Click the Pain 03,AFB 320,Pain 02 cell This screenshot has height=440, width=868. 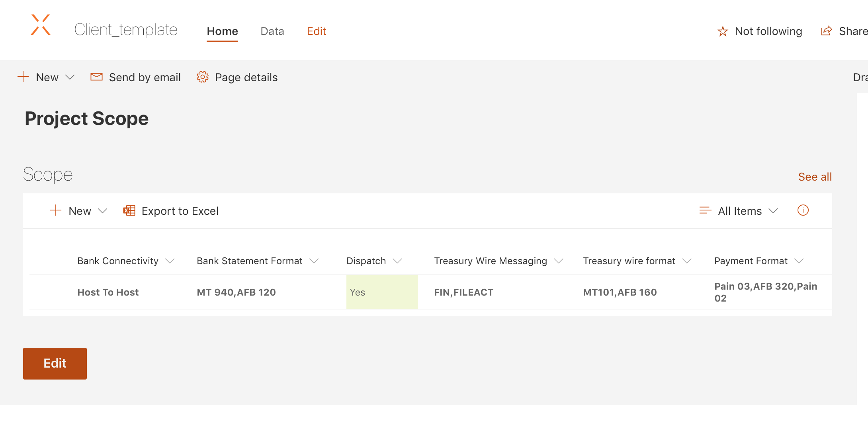click(766, 292)
